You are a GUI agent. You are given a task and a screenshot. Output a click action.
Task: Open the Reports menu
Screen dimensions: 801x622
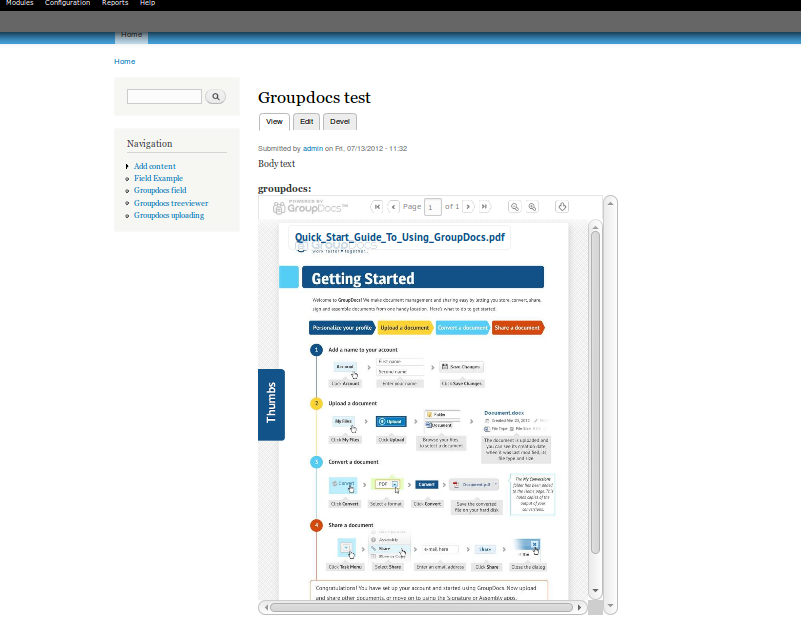click(115, 3)
